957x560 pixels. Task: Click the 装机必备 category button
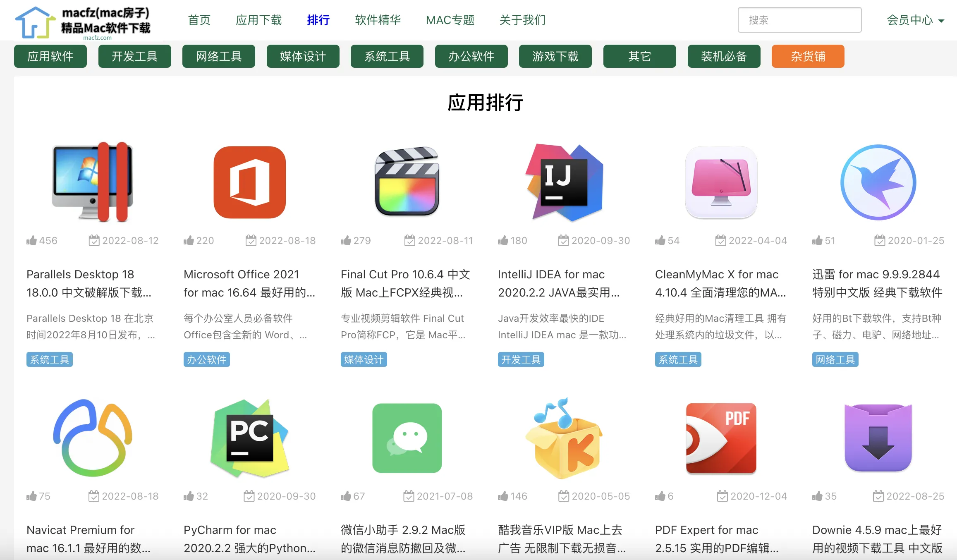pyautogui.click(x=724, y=56)
